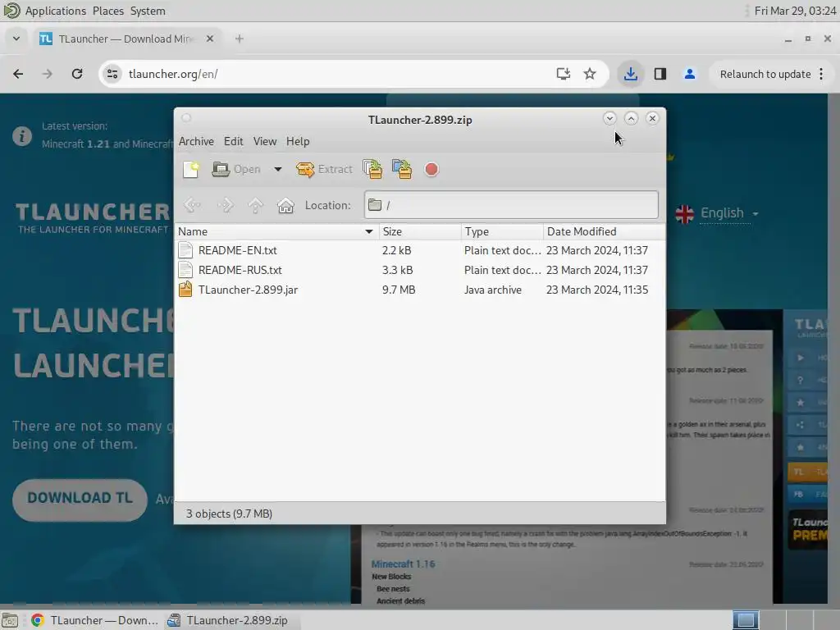
Task: Open Chrome downloads icon
Action: (x=631, y=74)
